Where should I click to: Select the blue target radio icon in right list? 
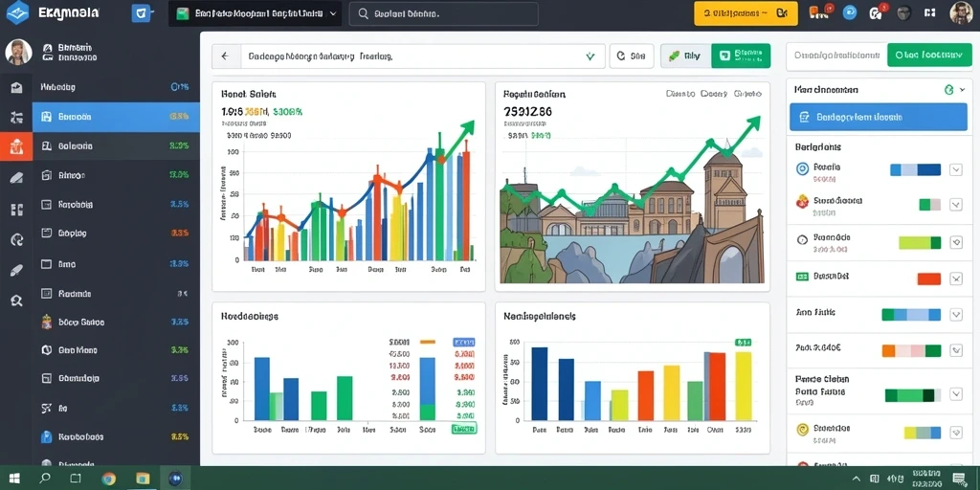coord(803,168)
